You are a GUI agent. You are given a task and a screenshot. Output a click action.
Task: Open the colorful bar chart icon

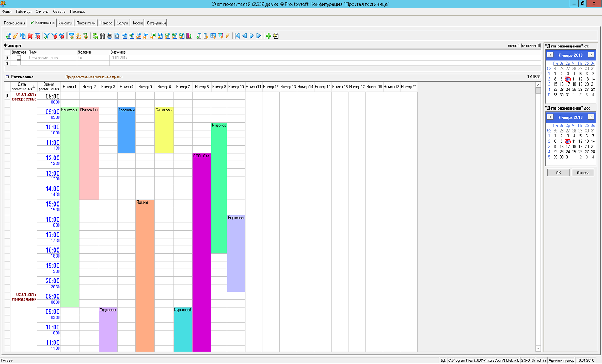coord(189,35)
